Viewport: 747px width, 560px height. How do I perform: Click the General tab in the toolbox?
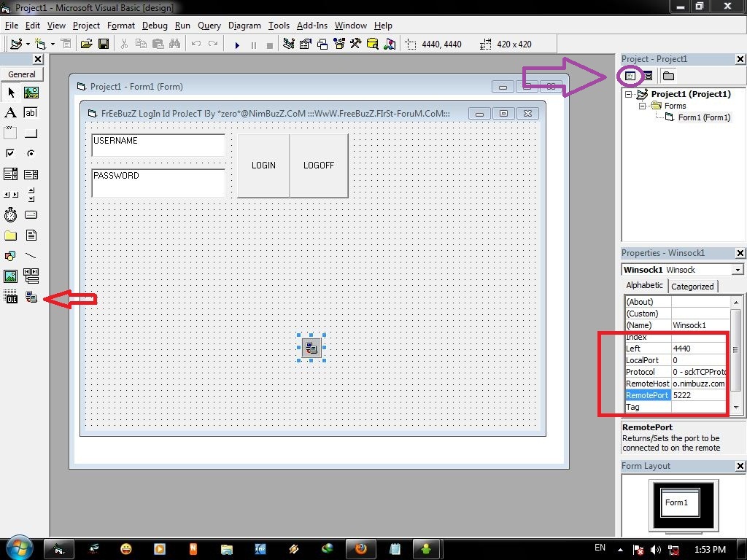point(22,74)
